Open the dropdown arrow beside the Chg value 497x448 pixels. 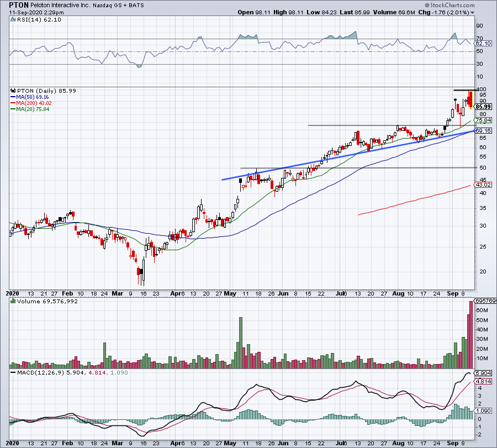(473, 13)
